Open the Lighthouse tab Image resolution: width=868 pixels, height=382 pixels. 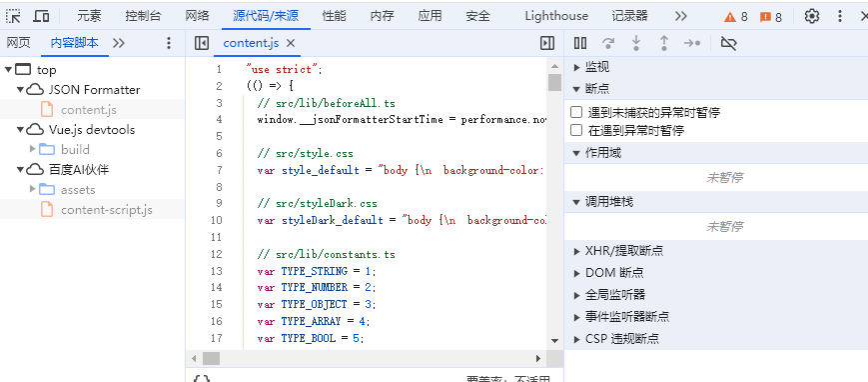(x=556, y=16)
